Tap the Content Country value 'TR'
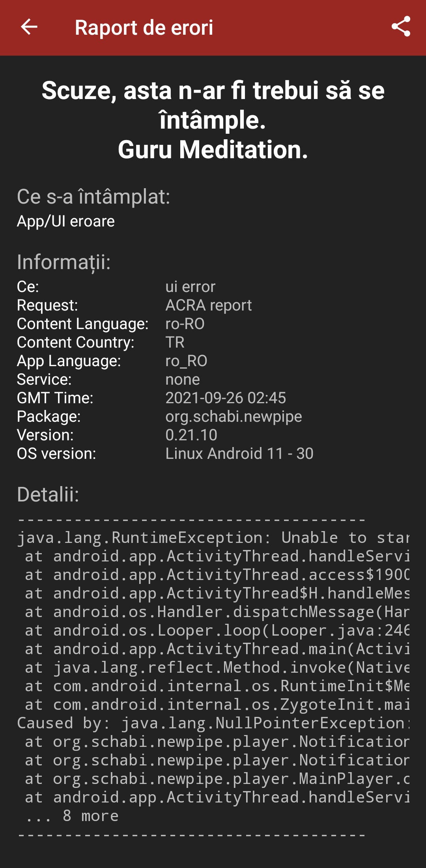 coord(175,342)
